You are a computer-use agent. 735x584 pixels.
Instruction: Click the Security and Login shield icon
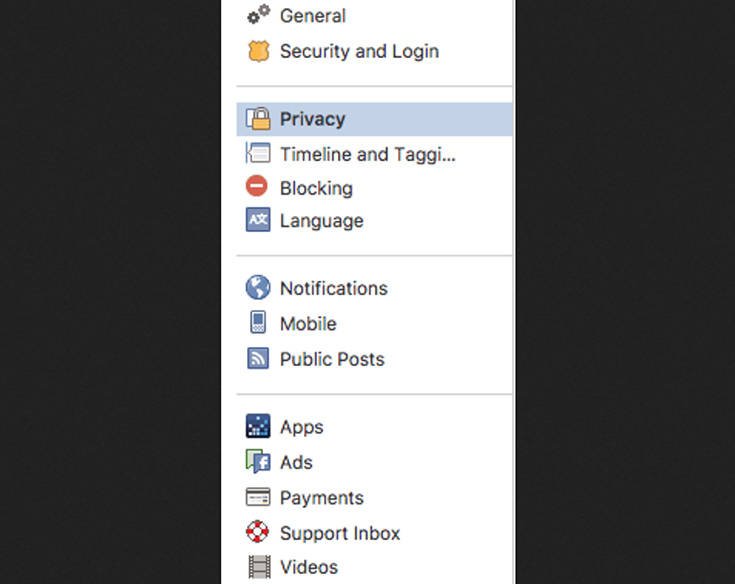click(x=258, y=51)
